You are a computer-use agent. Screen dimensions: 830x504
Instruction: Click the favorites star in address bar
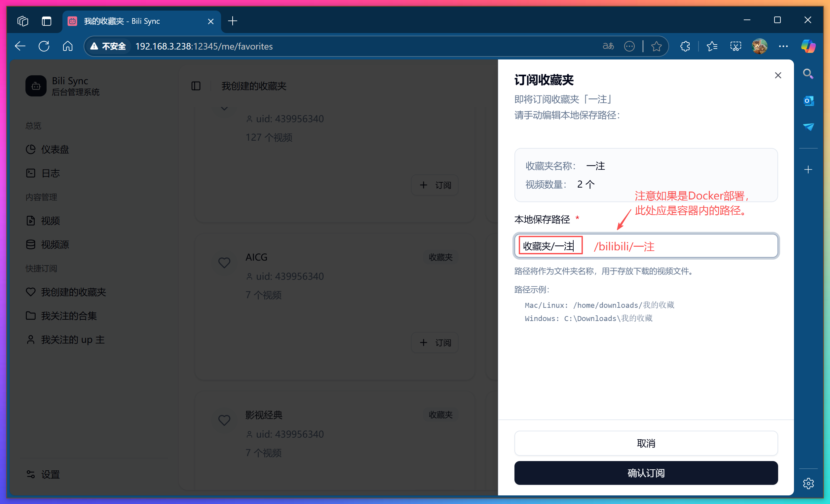point(657,46)
